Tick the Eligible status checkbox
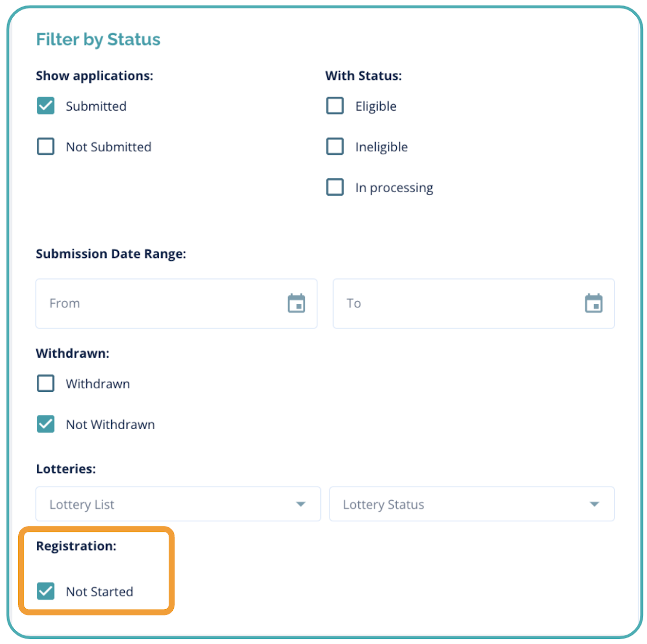This screenshot has height=644, width=647. click(x=335, y=106)
